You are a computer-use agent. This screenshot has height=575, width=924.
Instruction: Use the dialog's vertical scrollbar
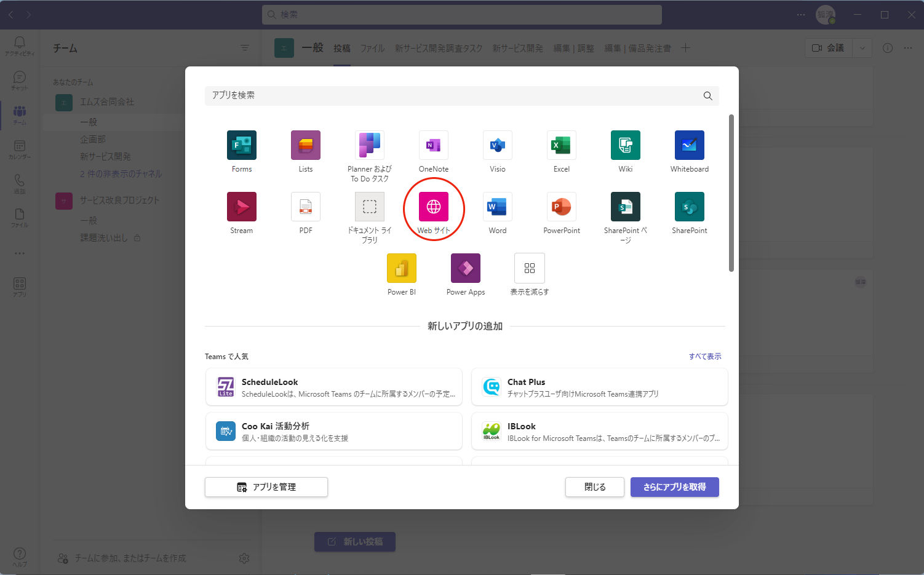click(731, 193)
